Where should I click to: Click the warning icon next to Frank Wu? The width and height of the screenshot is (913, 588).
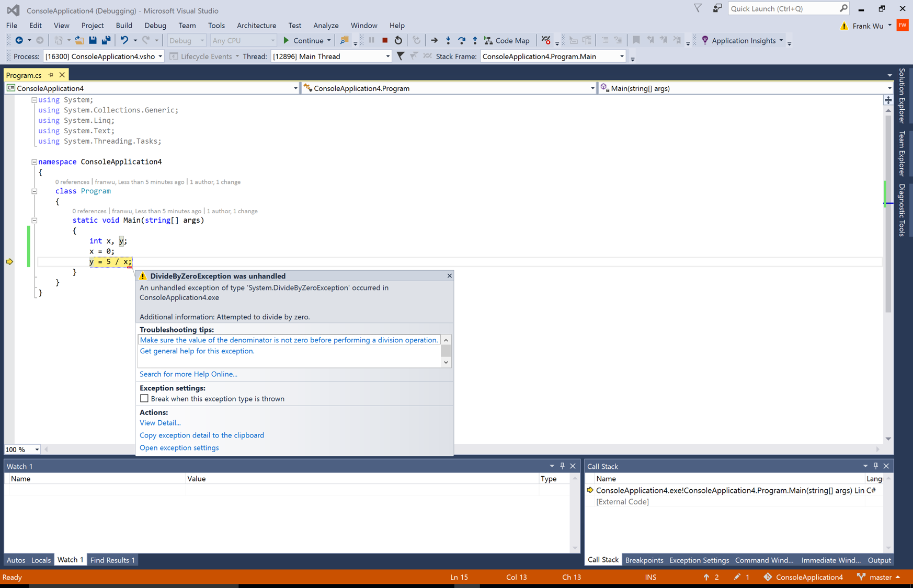(844, 26)
